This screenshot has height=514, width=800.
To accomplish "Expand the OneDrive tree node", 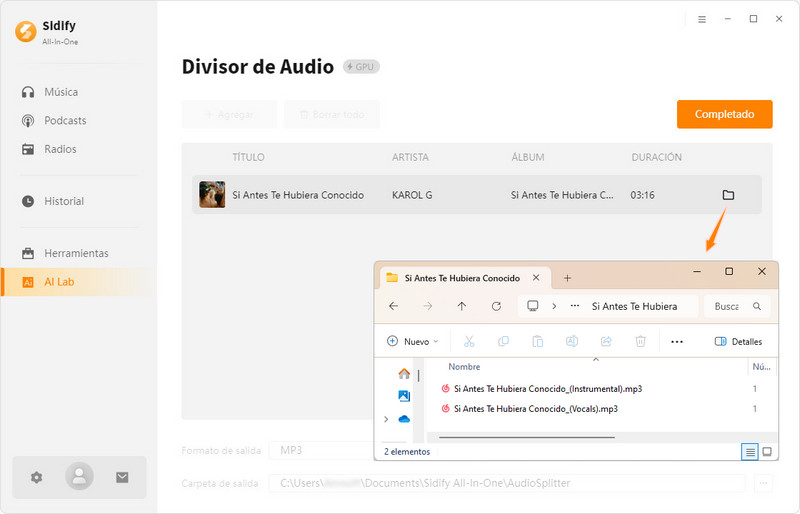I will coord(386,419).
